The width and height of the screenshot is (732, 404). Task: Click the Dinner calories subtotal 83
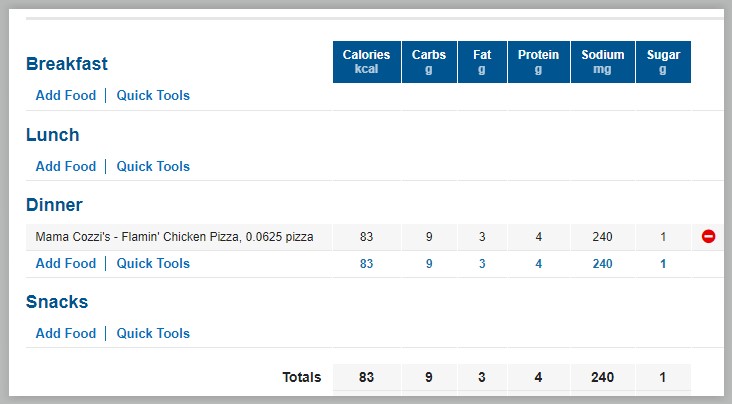point(366,264)
